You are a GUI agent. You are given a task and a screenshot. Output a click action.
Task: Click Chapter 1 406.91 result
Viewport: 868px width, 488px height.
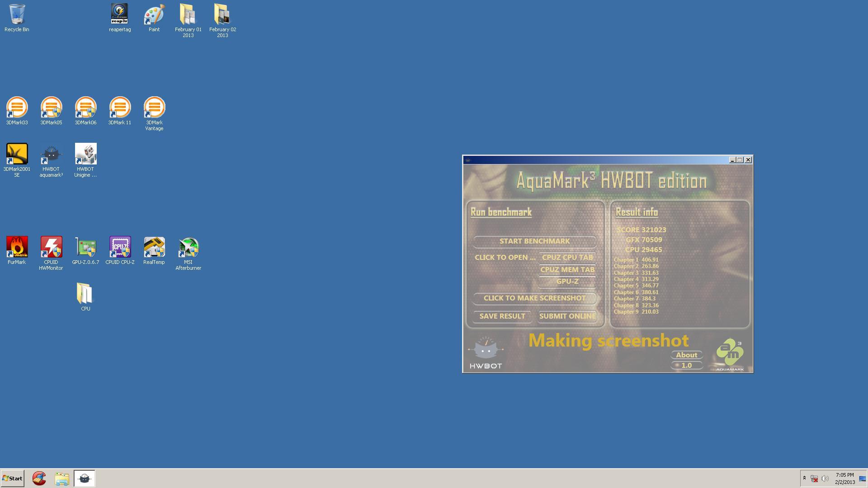tap(636, 260)
